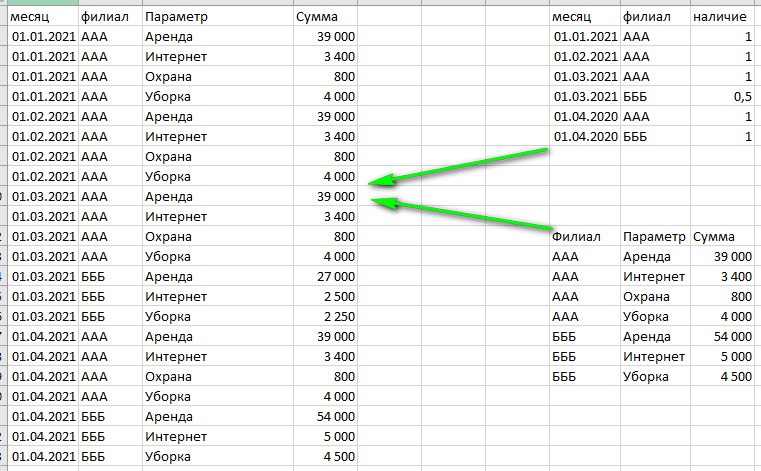Image resolution: width=761 pixels, height=471 pixels.
Task: Click the месяц header beside the наличие column
Action: (x=572, y=17)
